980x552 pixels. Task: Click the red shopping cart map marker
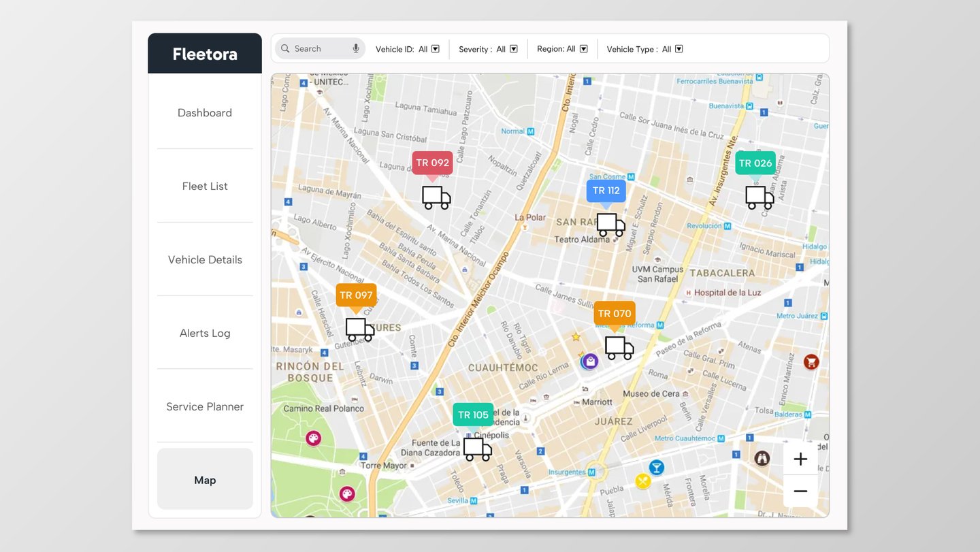click(x=811, y=361)
